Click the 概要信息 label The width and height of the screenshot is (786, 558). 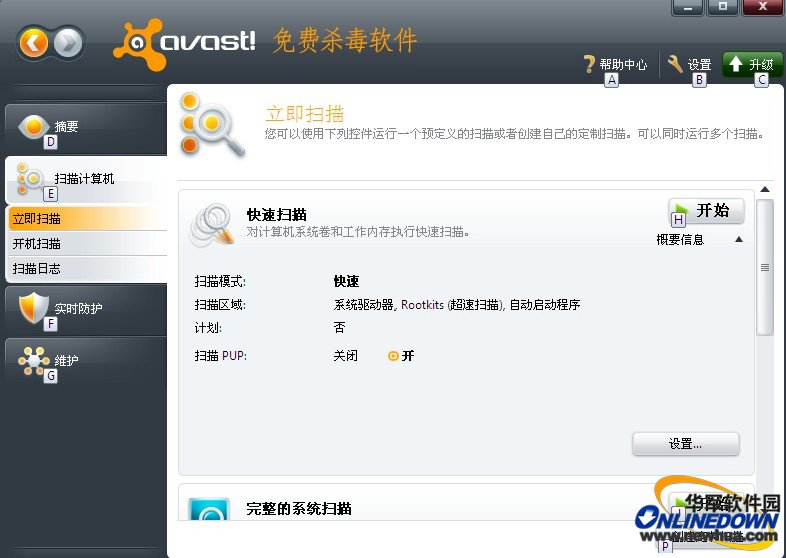pyautogui.click(x=680, y=240)
